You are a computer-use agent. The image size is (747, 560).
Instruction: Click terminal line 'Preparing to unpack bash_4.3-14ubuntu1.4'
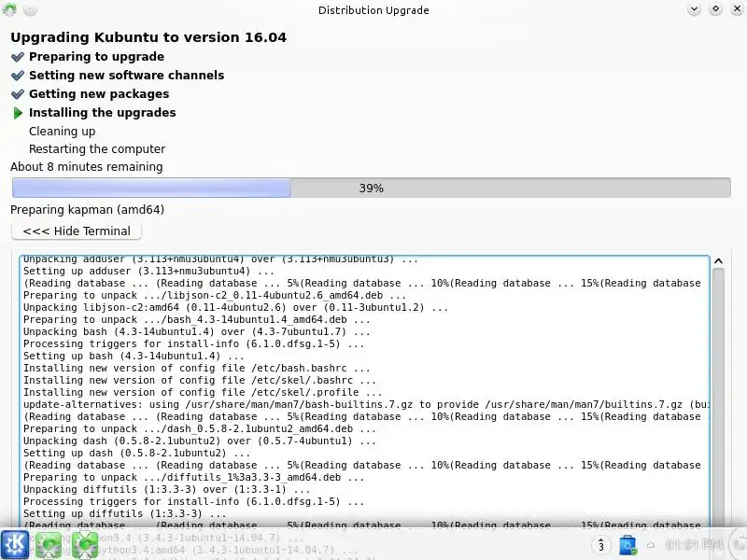tap(197, 319)
